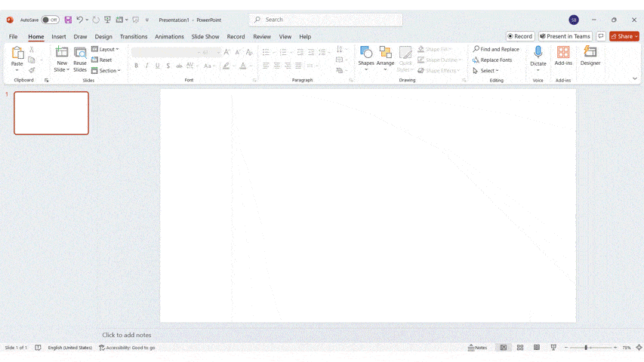Toggle Bold formatting
644x362 pixels.
pos(136,66)
